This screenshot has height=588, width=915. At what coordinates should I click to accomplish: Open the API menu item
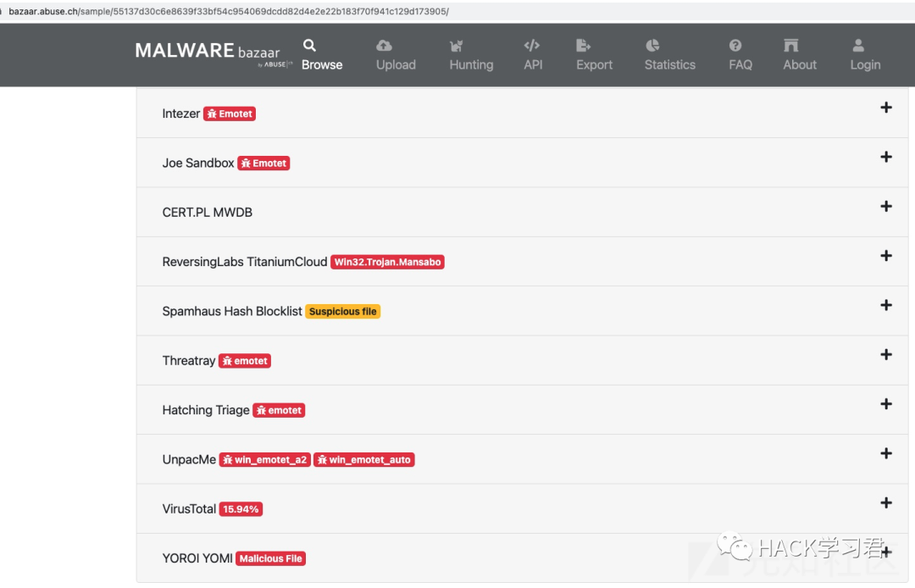coord(534,64)
